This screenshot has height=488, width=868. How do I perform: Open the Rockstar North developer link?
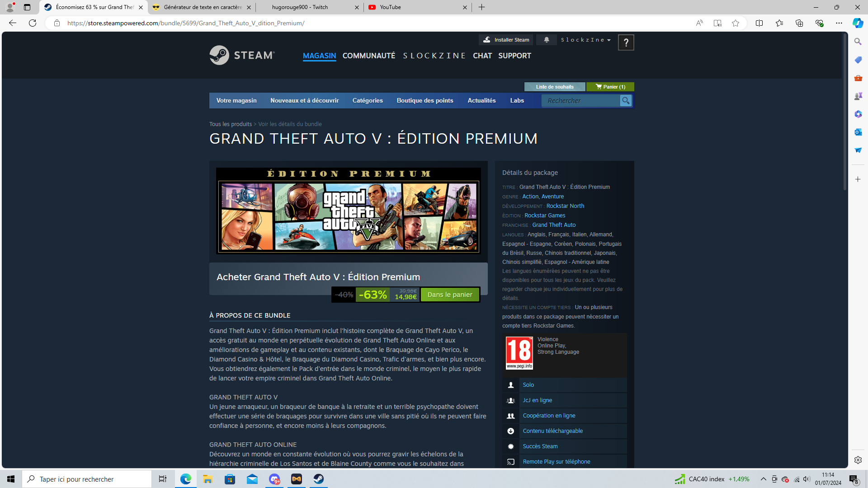click(x=565, y=206)
